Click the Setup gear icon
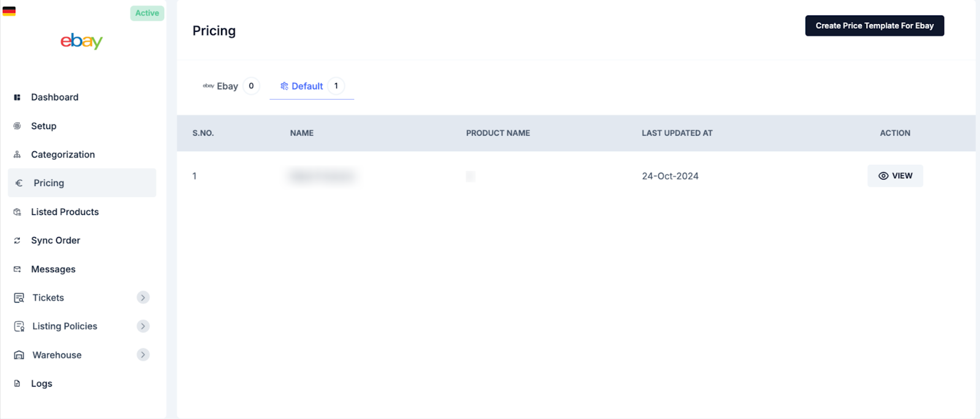 tap(17, 126)
